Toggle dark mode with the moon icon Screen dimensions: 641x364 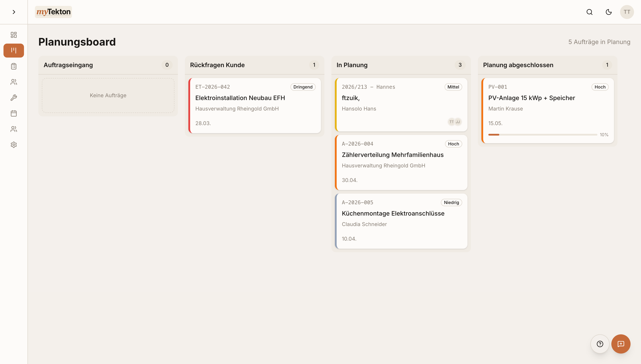(x=609, y=12)
